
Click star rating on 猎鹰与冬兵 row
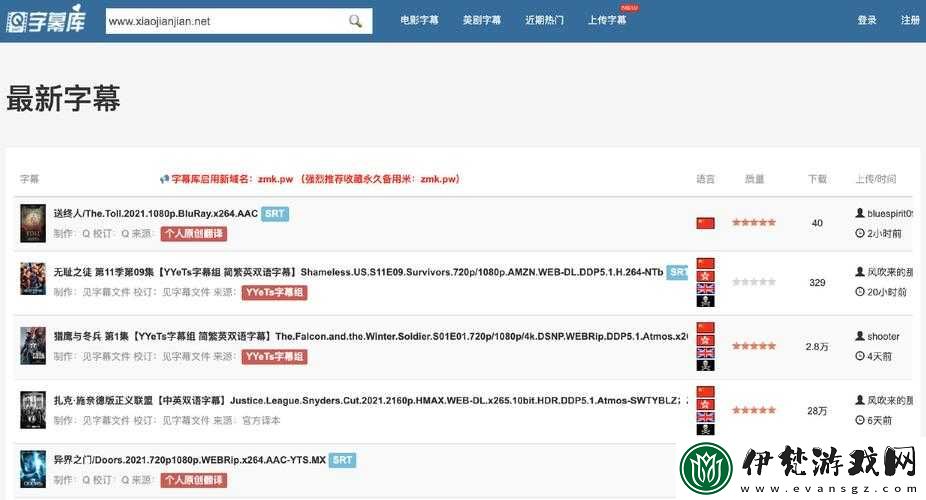coord(754,346)
